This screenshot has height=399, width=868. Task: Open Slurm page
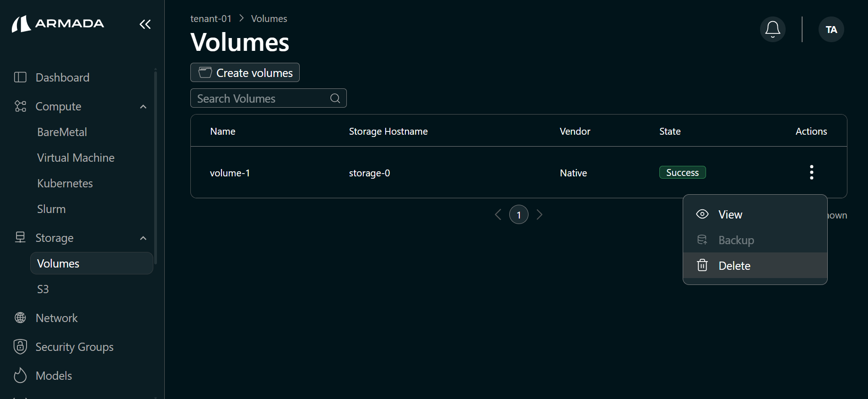click(51, 209)
